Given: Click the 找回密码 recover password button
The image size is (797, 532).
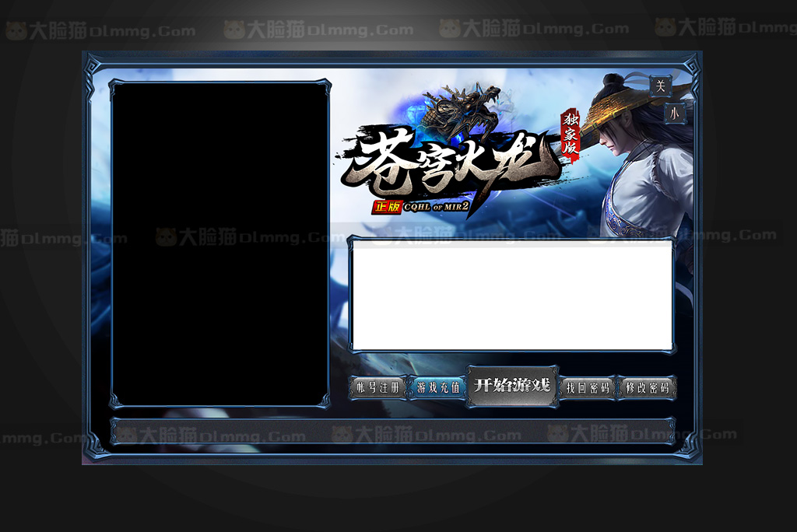Looking at the screenshot, I should point(588,388).
